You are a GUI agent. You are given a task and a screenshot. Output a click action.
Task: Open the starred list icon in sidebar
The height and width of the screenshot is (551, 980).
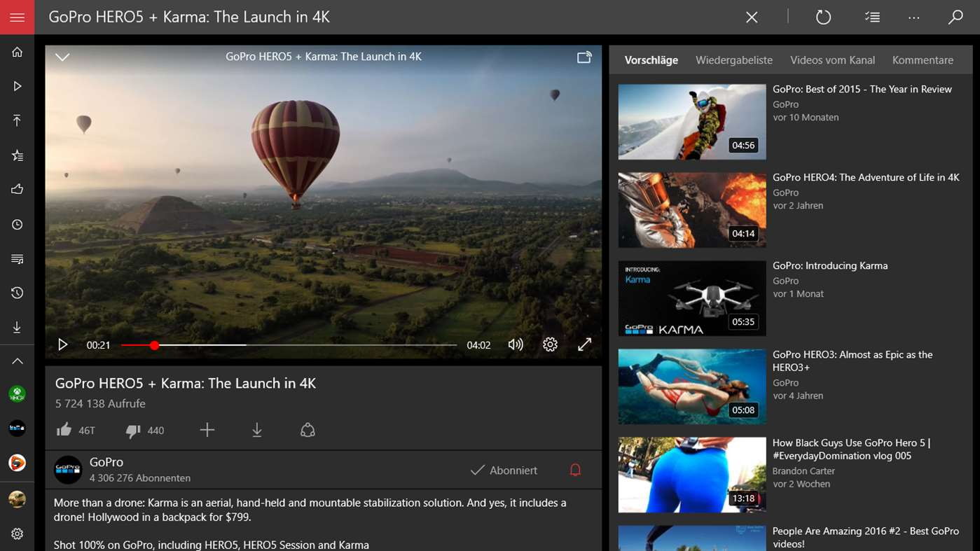[18, 155]
